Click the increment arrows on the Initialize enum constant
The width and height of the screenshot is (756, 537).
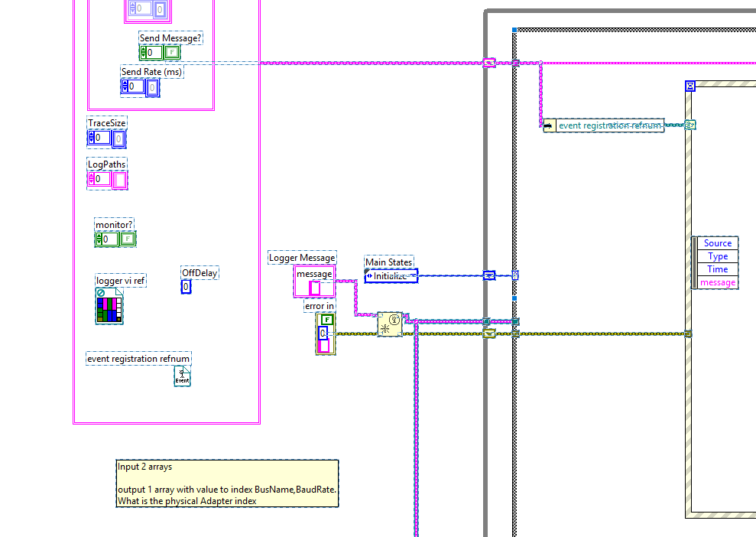point(370,276)
